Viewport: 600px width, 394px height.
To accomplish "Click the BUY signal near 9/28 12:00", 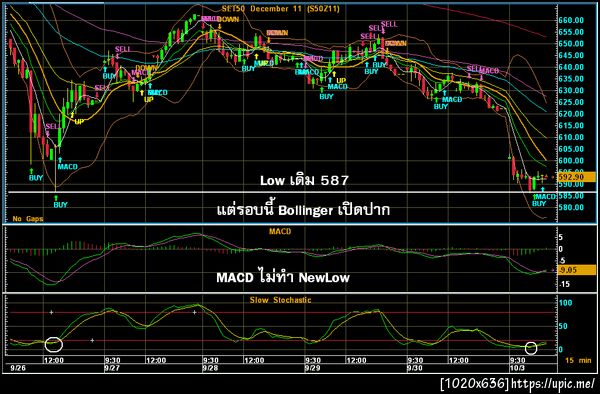I will 248,68.
